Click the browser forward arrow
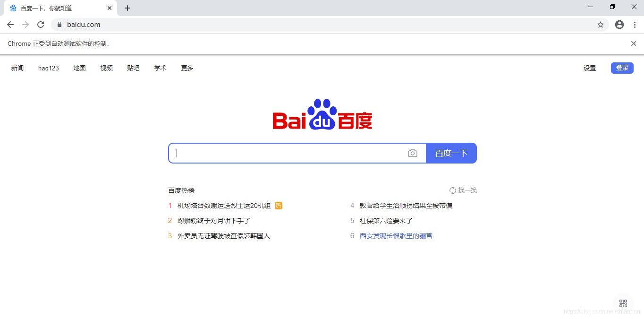 click(x=25, y=25)
